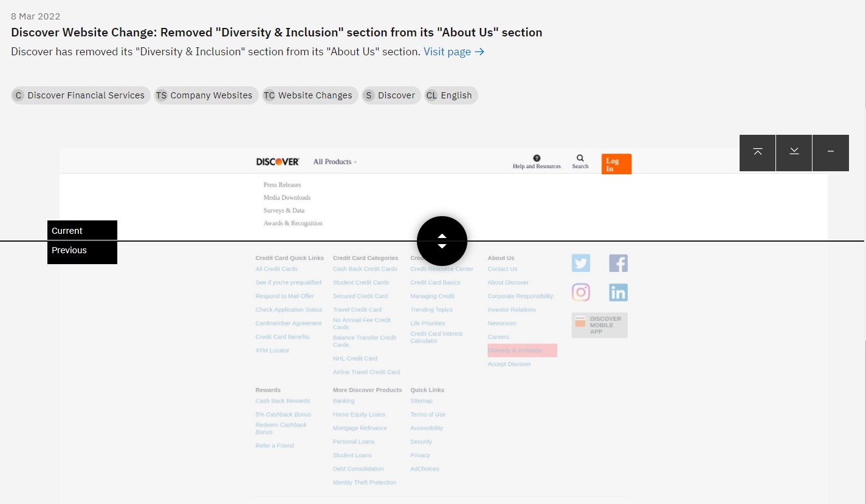Open the Press Releases menu item

[x=282, y=185]
